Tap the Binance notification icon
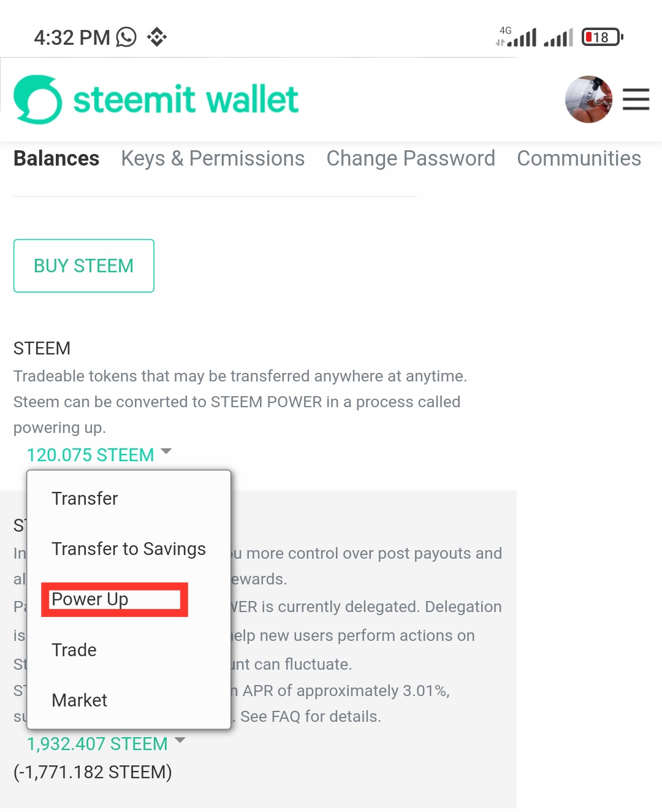 (157, 37)
